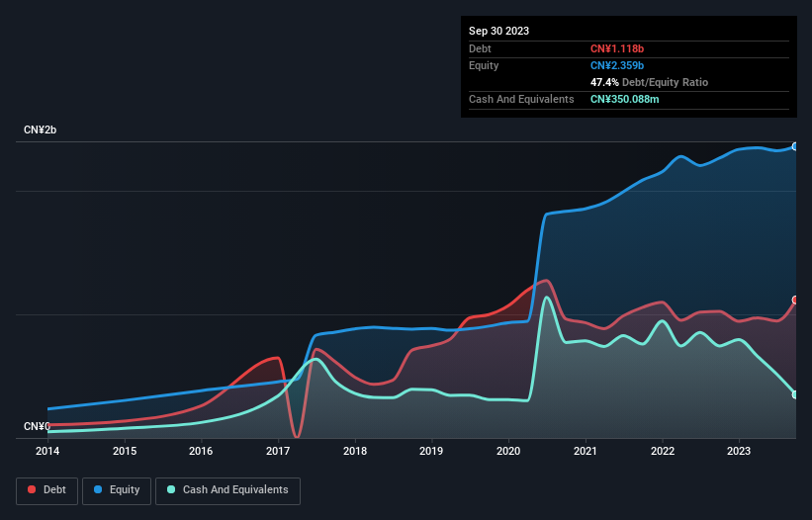The height and width of the screenshot is (520, 812).
Task: Click the CN¥2b y-axis label
Action: [40, 130]
